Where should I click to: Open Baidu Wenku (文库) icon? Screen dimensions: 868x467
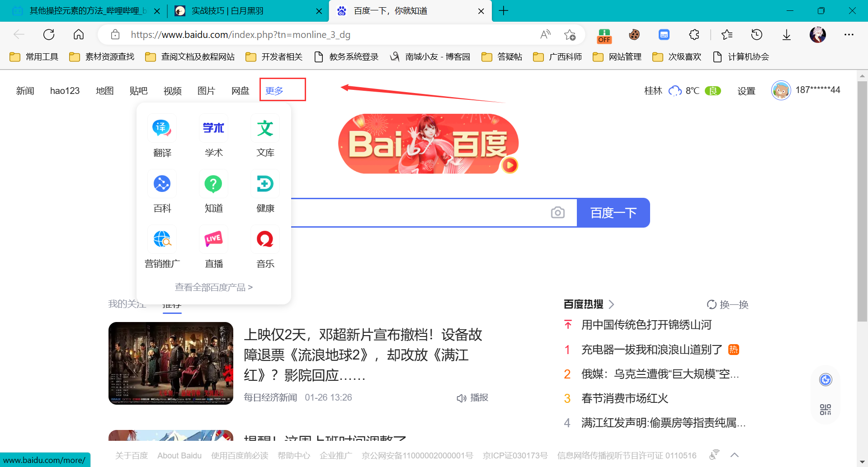coord(265,128)
